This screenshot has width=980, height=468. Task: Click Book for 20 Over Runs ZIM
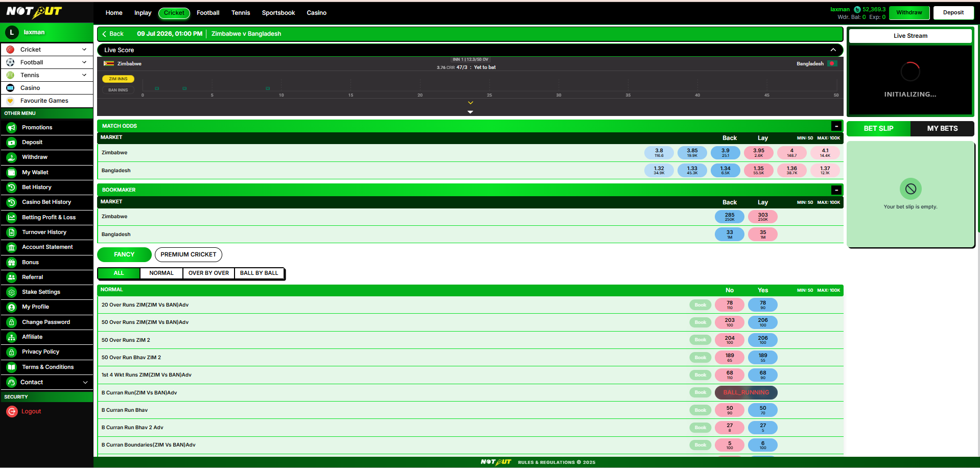pyautogui.click(x=701, y=305)
